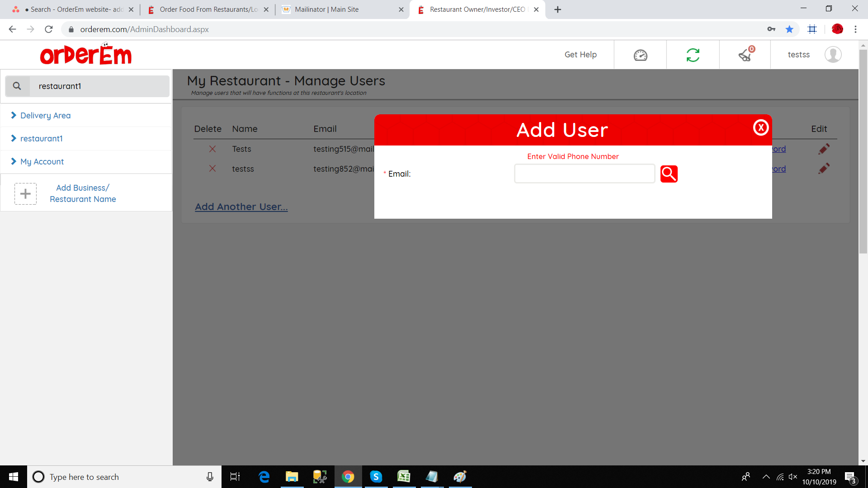This screenshot has width=868, height=488.
Task: Expand the My Account section
Action: point(42,162)
